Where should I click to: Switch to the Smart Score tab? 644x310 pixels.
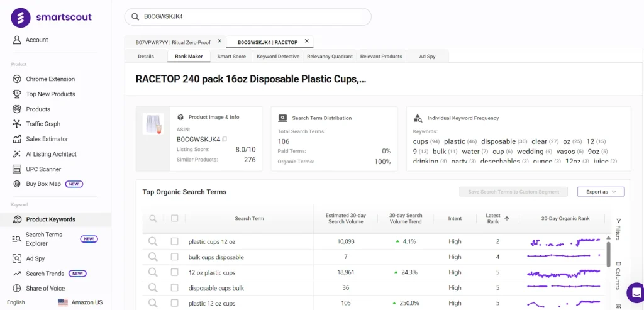coord(231,56)
